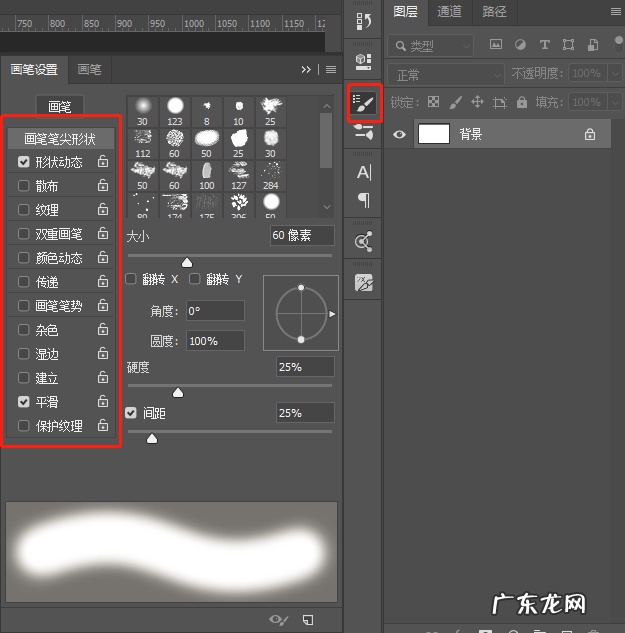Enable the Color Dynamics (颜色动态) checkbox
Image resolution: width=625 pixels, height=633 pixels.
click(x=24, y=258)
